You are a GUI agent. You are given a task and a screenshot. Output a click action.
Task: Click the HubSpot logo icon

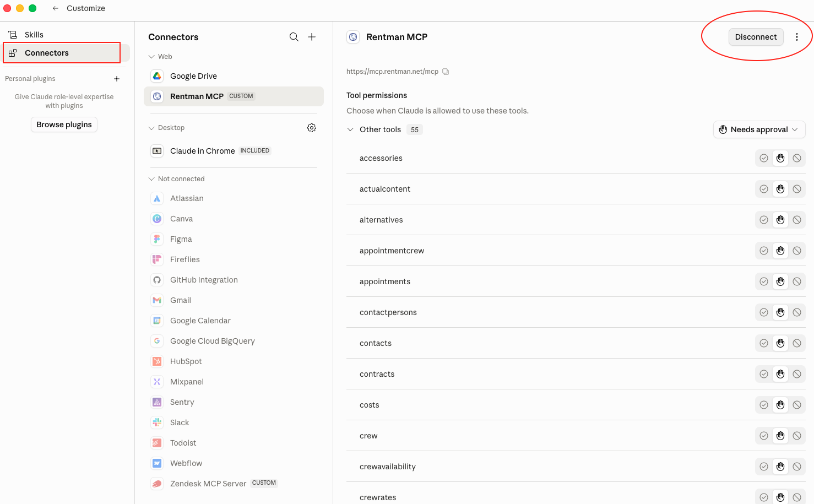pos(157,361)
